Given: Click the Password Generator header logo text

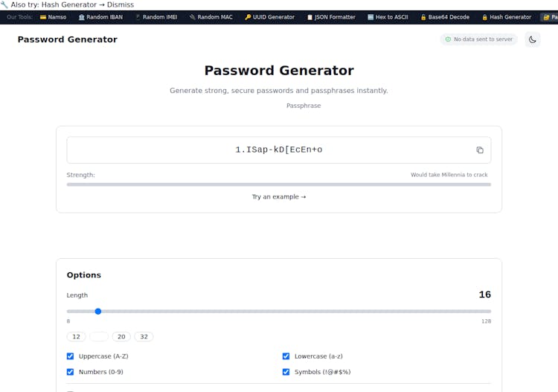Looking at the screenshot, I should coord(67,39).
